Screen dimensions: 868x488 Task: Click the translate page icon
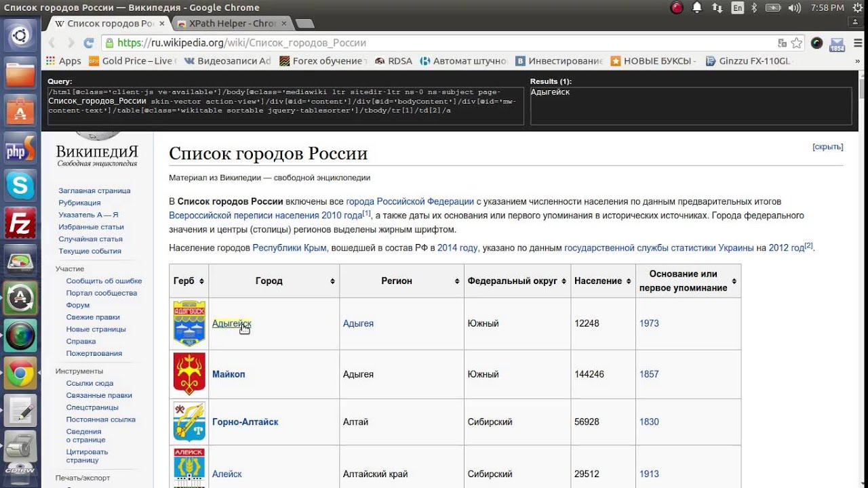point(783,43)
